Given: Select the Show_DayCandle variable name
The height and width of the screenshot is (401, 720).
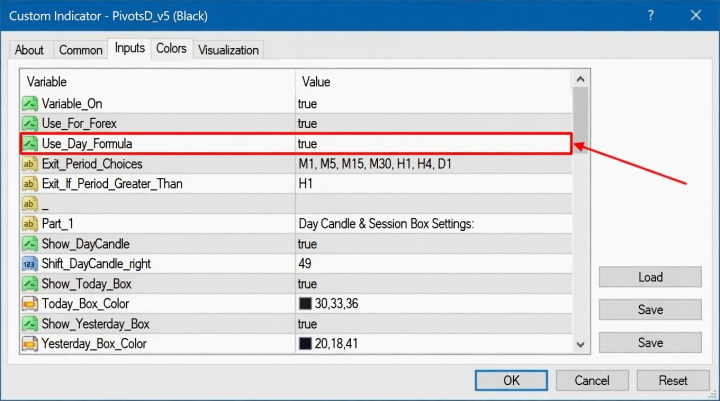Looking at the screenshot, I should click(x=85, y=244).
